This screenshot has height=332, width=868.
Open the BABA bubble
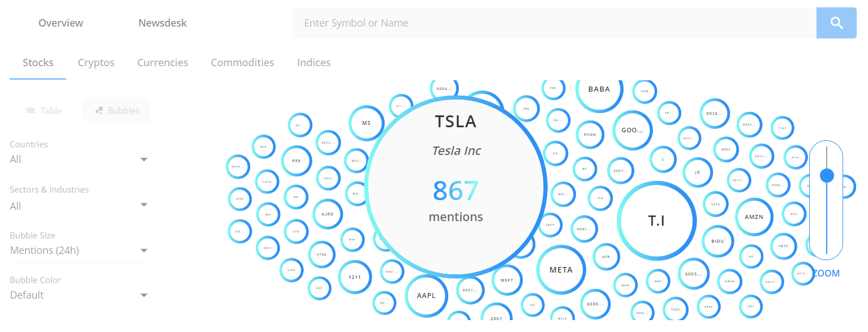coord(599,89)
